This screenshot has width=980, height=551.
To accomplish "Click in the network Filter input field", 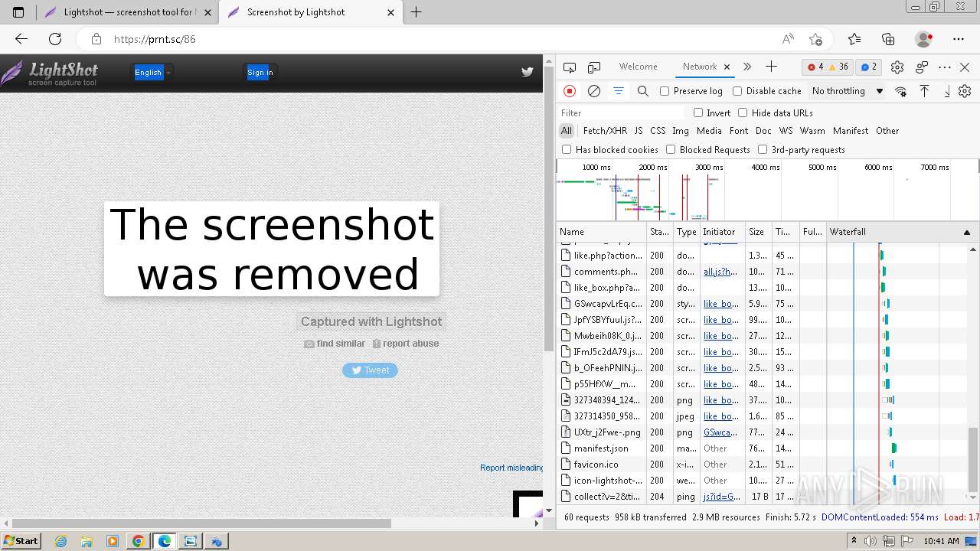I will pos(621,112).
